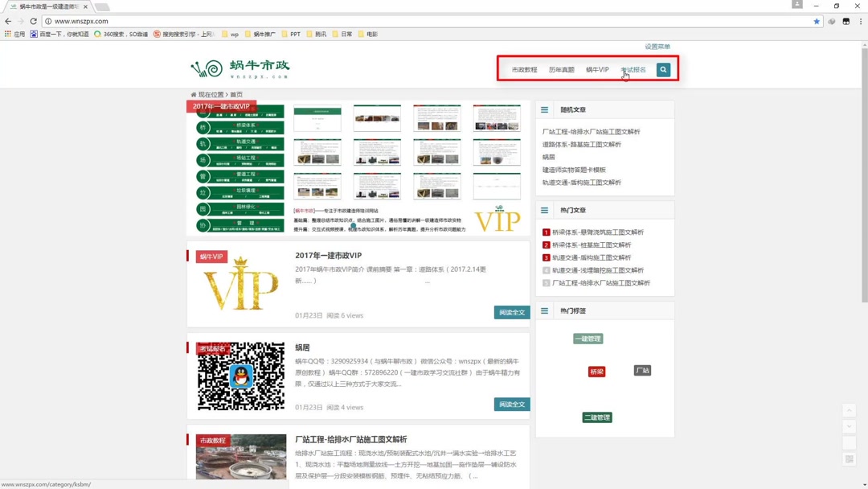
Task: Click the home breadcrumb icon before 现在位置
Action: coord(194,94)
